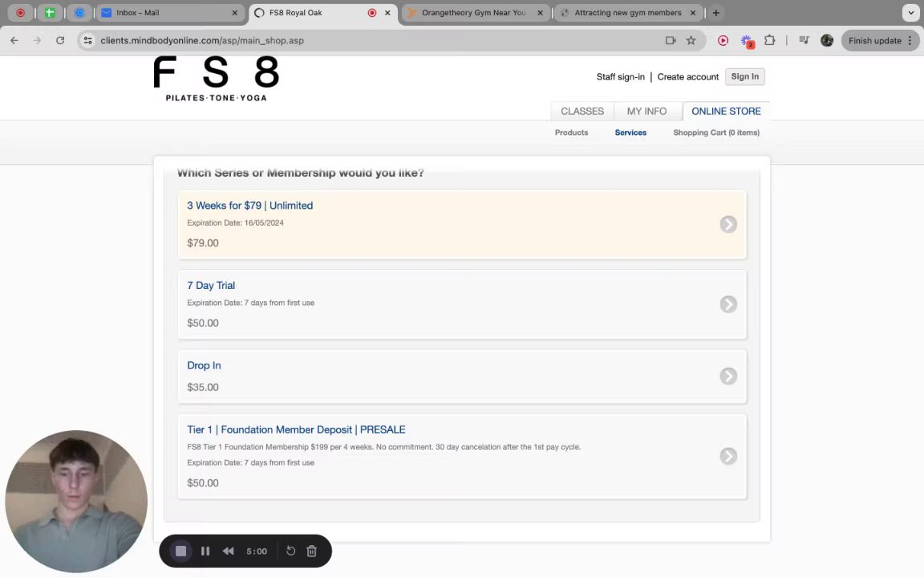Open the extension with the red badge
Screen dimensions: 924x578
pos(748,41)
